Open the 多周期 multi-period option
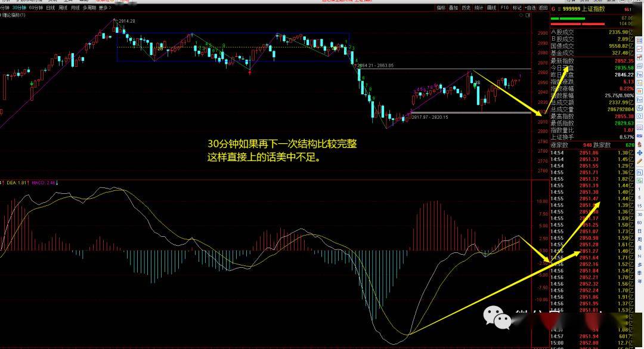644x349 pixels. 89,7
